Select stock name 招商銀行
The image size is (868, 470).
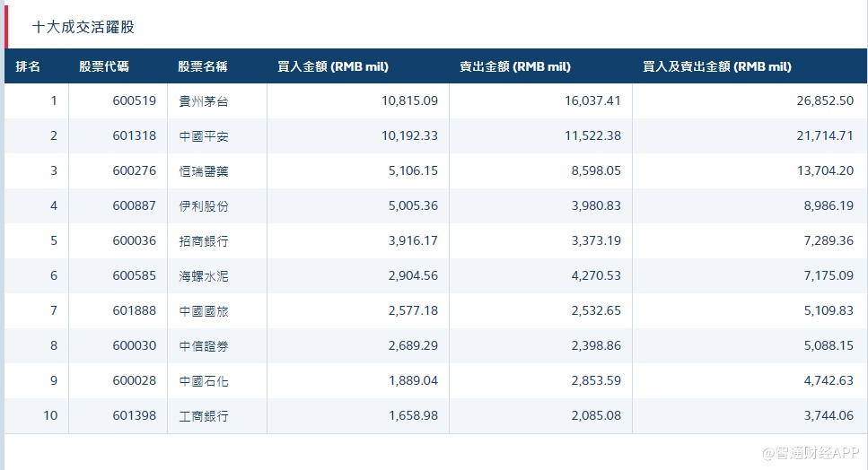(x=203, y=241)
